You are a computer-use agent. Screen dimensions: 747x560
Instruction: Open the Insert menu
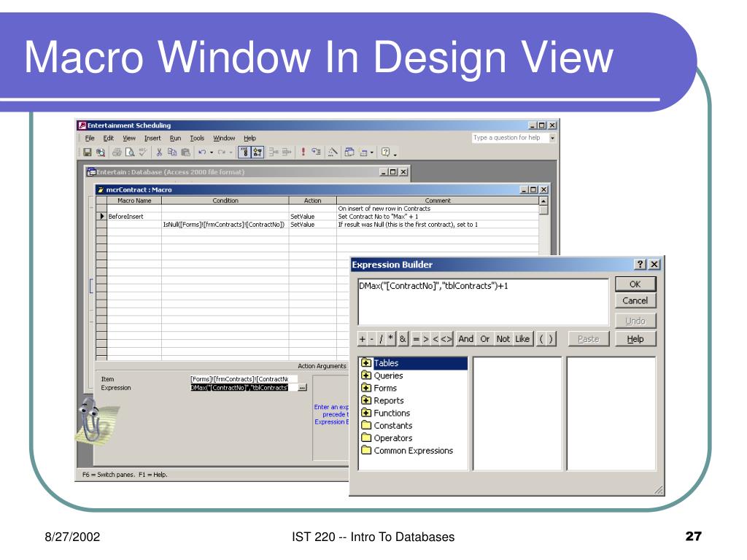pos(152,138)
